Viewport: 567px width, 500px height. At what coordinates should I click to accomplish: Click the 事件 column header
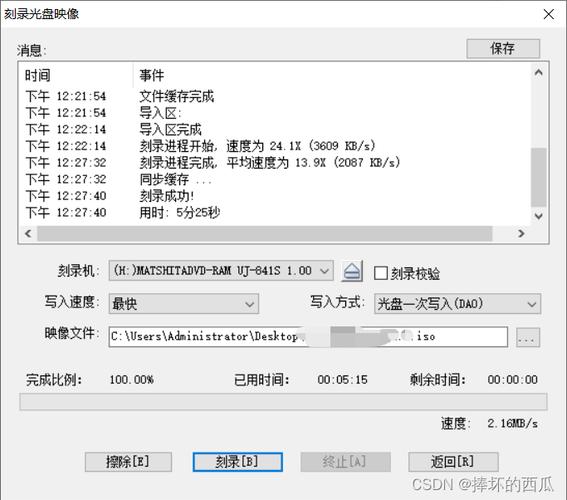click(x=332, y=76)
